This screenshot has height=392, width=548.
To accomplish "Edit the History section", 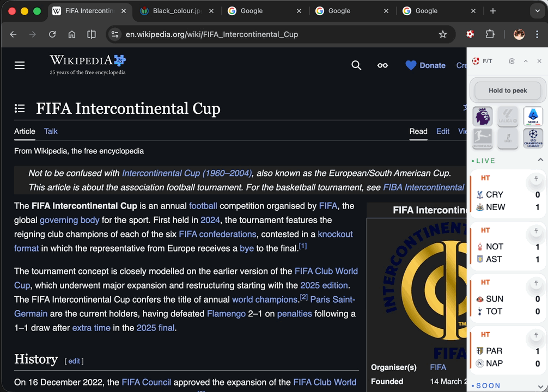I will (74, 362).
